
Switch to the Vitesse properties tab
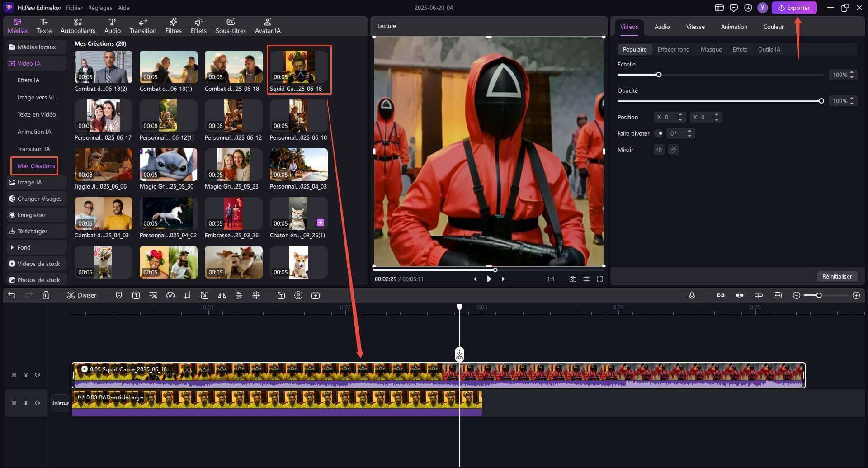tap(695, 27)
